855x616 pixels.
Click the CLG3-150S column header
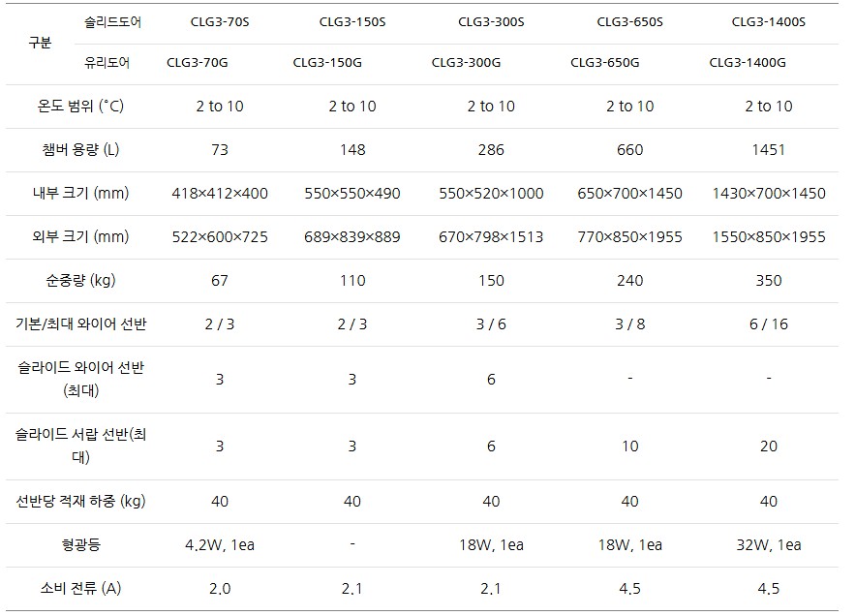pos(352,22)
